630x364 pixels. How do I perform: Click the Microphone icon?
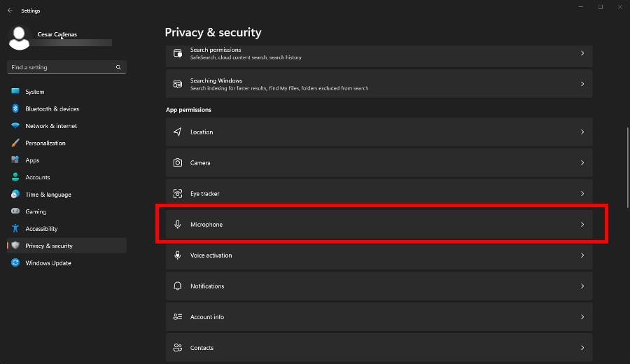pos(177,224)
